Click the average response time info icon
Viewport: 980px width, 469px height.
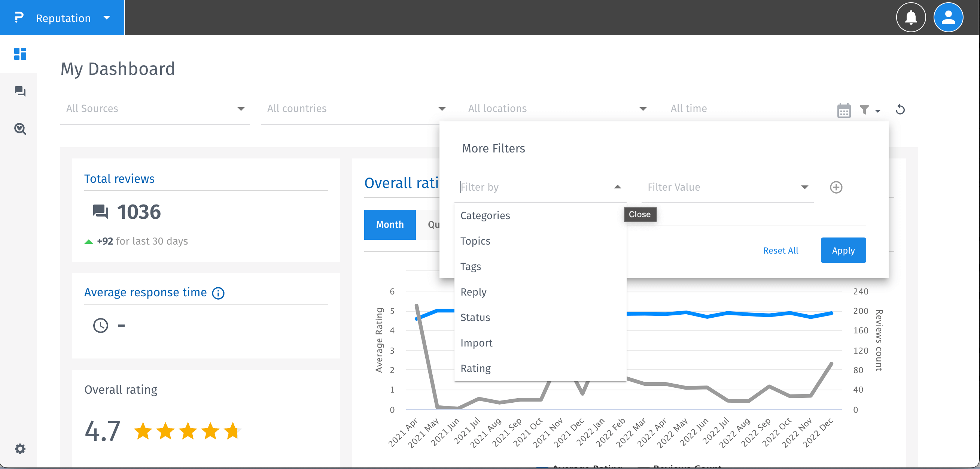(x=218, y=293)
